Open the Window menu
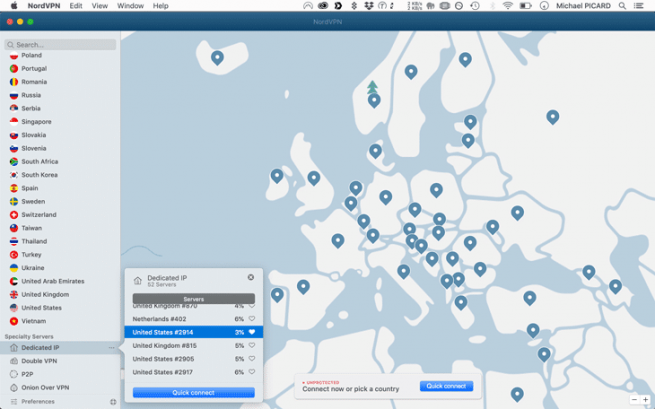655x409 pixels. 130,6
